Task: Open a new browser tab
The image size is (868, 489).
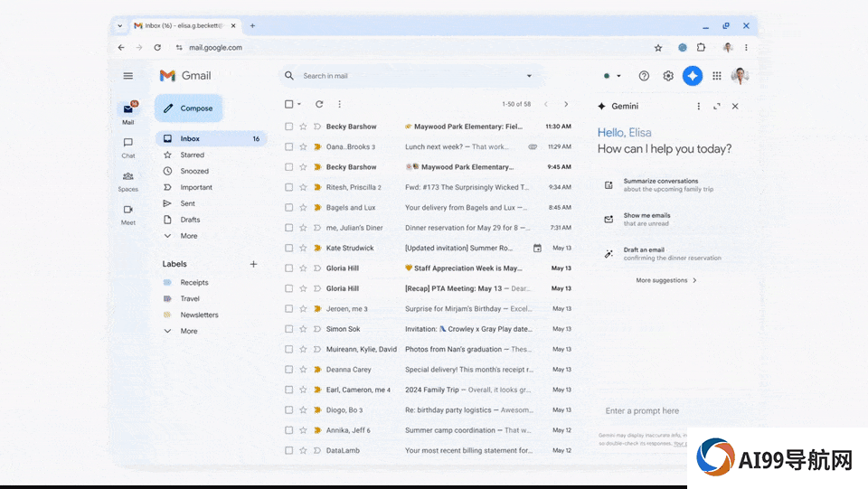Action: 252,25
